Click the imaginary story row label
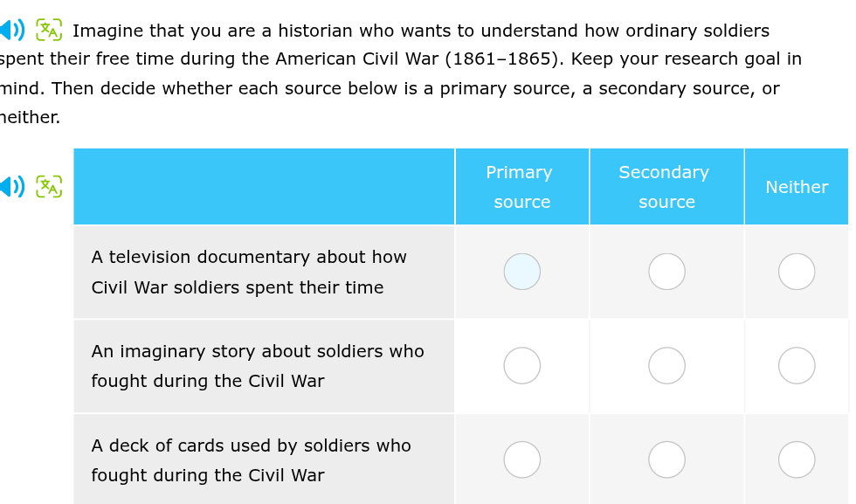The height and width of the screenshot is (504, 856). tap(258, 366)
